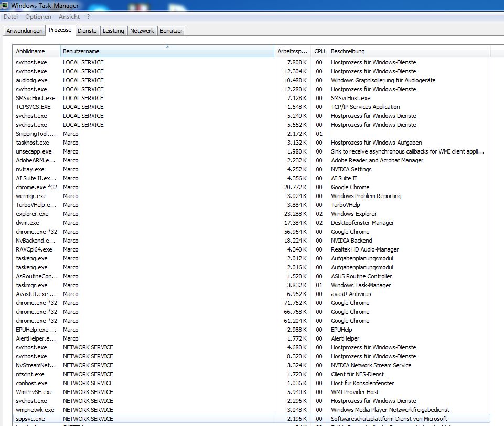Viewport: 504px width, 426px height.
Task: Select the Prozesse tab
Action: (60, 30)
